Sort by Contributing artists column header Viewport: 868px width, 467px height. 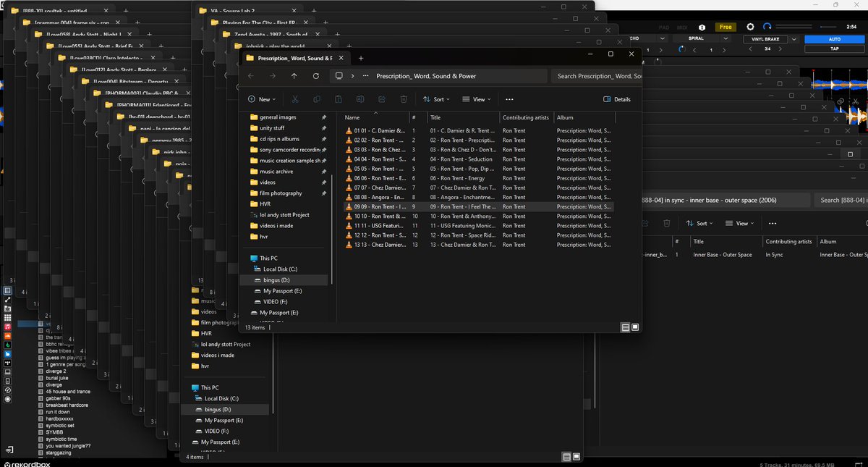point(527,117)
